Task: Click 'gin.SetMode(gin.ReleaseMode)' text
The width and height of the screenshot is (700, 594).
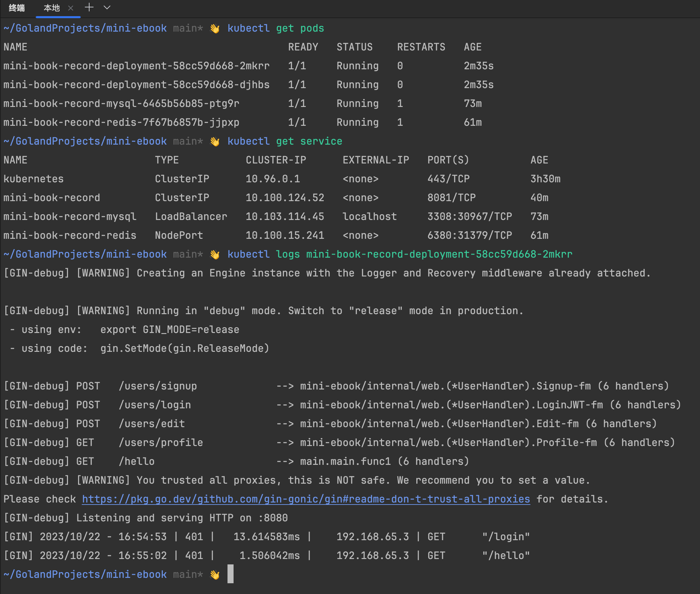Action: [x=185, y=348]
